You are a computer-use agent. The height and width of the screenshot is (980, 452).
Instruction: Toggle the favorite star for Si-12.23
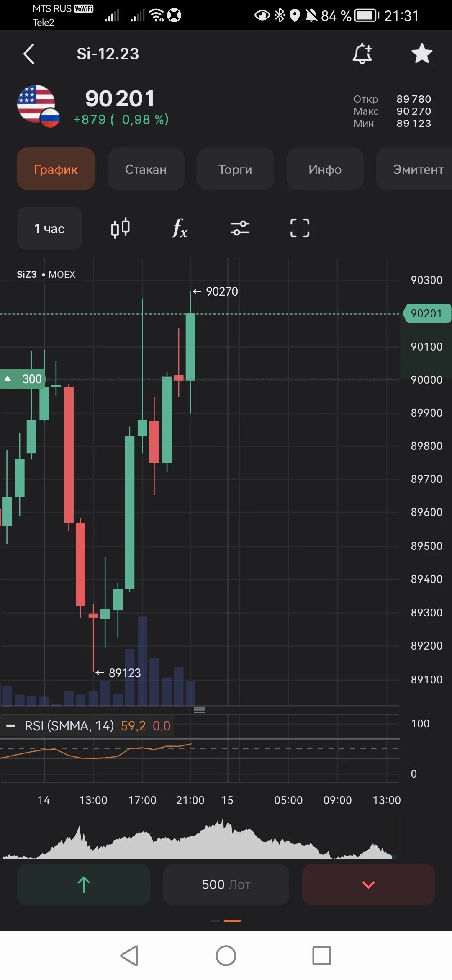422,54
